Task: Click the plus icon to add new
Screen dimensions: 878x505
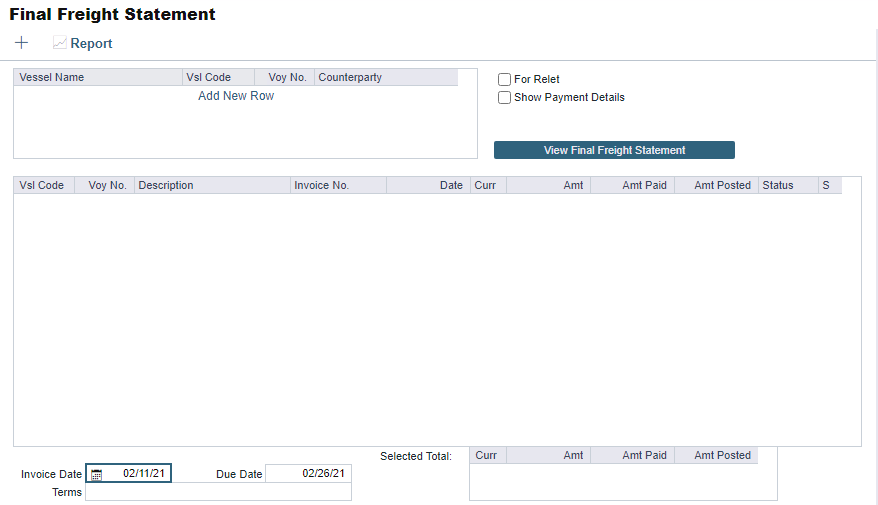Action: (x=22, y=43)
